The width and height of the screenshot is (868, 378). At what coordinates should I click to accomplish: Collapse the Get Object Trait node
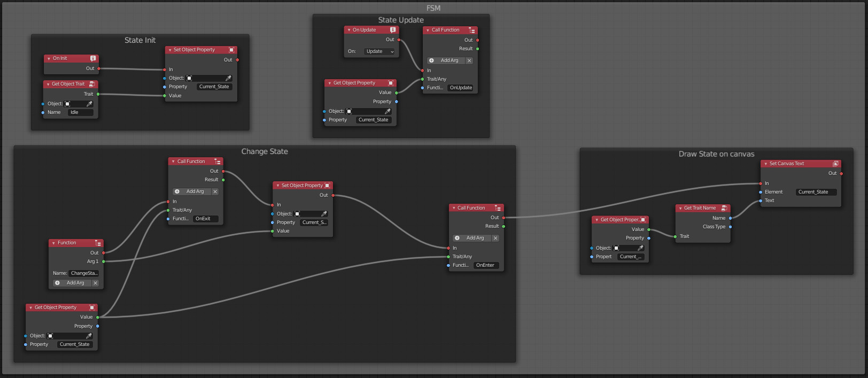[x=48, y=84]
